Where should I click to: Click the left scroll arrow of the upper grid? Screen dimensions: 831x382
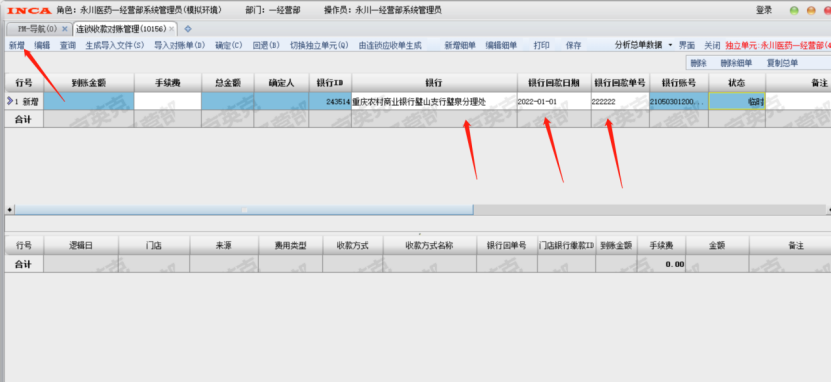9,210
